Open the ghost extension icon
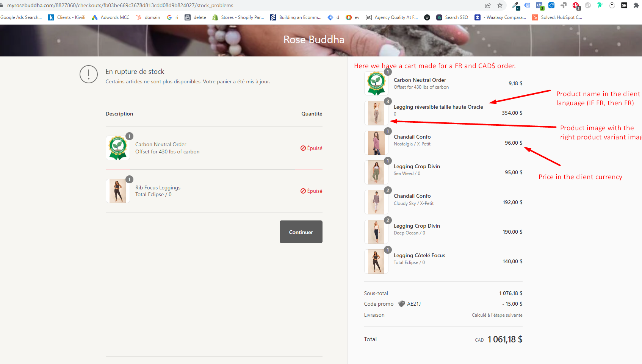 pos(612,5)
